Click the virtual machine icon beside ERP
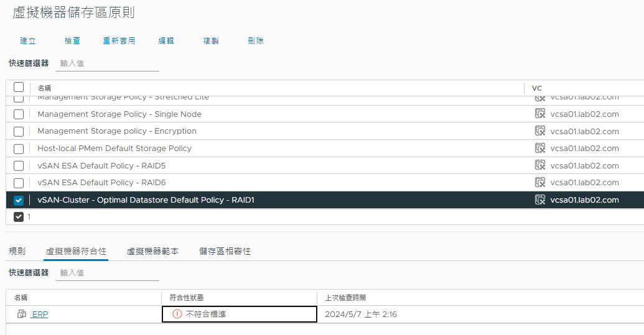 pyautogui.click(x=22, y=314)
